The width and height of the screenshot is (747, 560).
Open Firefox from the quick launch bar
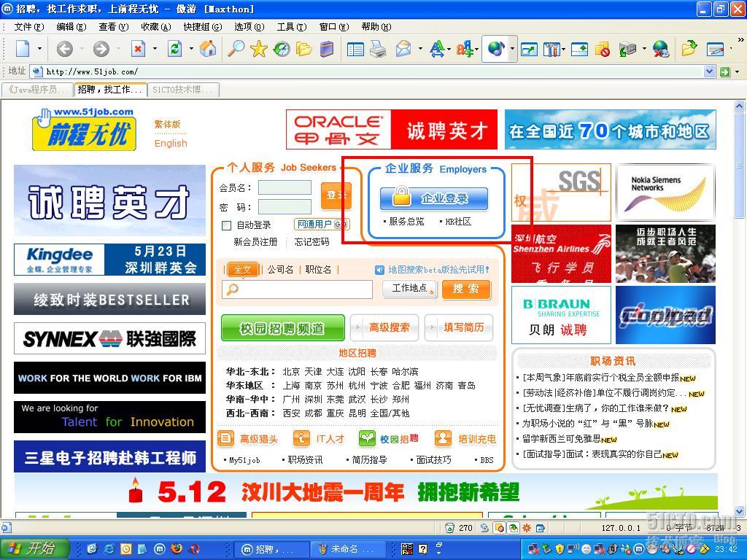[177, 549]
